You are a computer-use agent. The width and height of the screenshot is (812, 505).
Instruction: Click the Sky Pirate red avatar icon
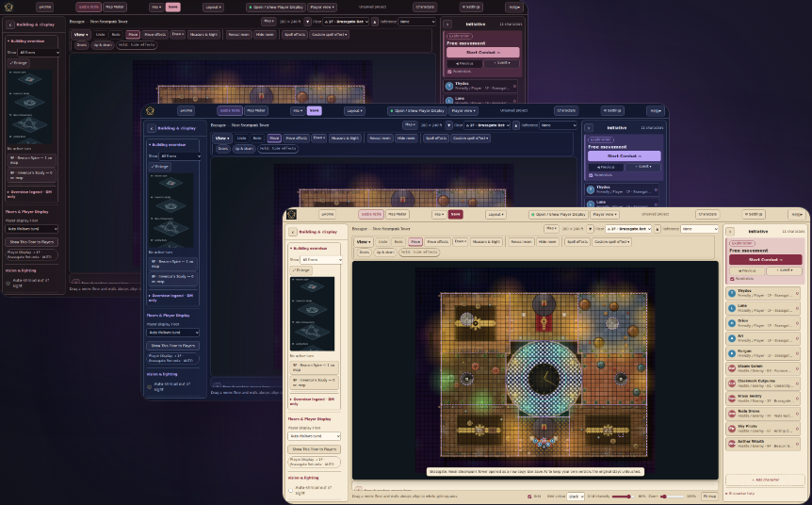coord(732,429)
